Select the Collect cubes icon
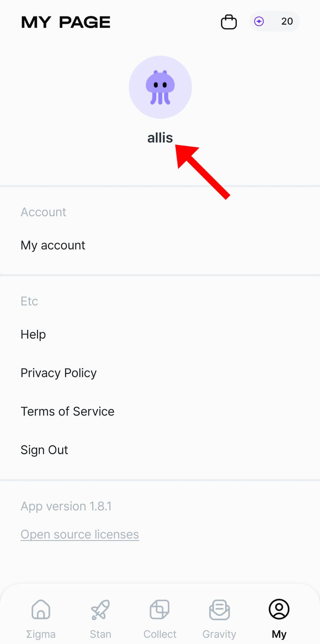The width and height of the screenshot is (320, 644). point(160,610)
